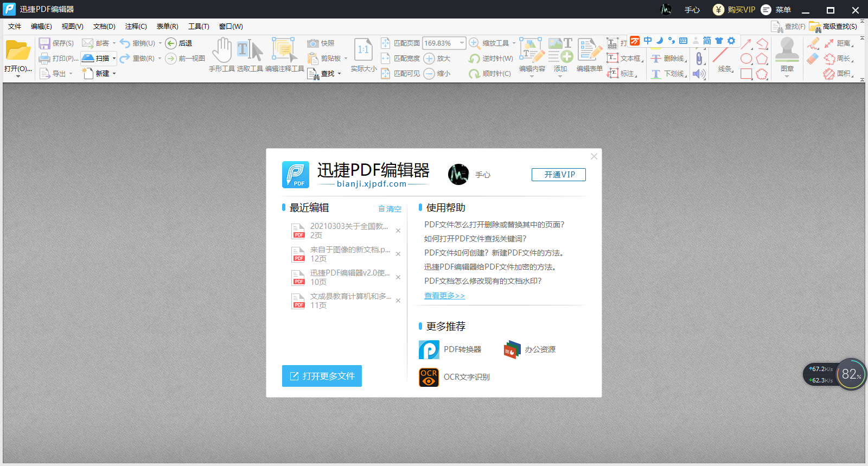Click 打开更多文件 button

[322, 376]
